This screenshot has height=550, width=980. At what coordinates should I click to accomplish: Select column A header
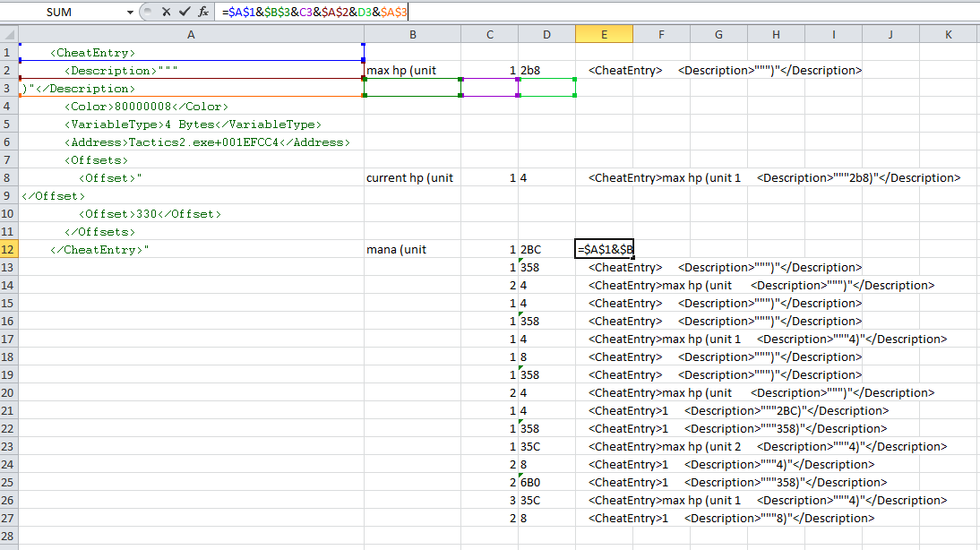point(191,34)
